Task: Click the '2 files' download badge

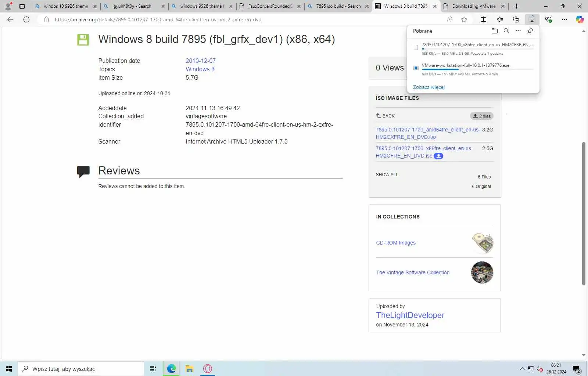Action: coord(481,116)
